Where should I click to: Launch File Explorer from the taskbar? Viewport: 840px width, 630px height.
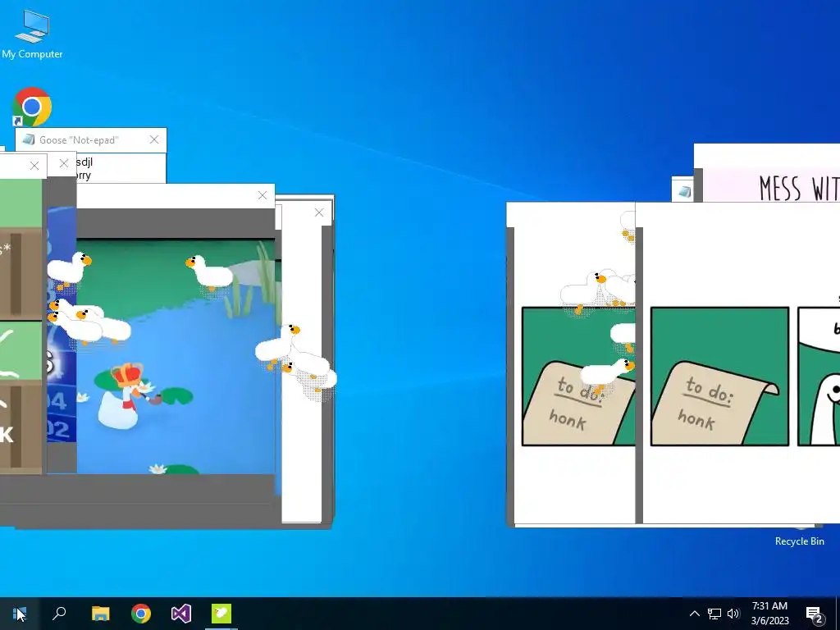[100, 614]
